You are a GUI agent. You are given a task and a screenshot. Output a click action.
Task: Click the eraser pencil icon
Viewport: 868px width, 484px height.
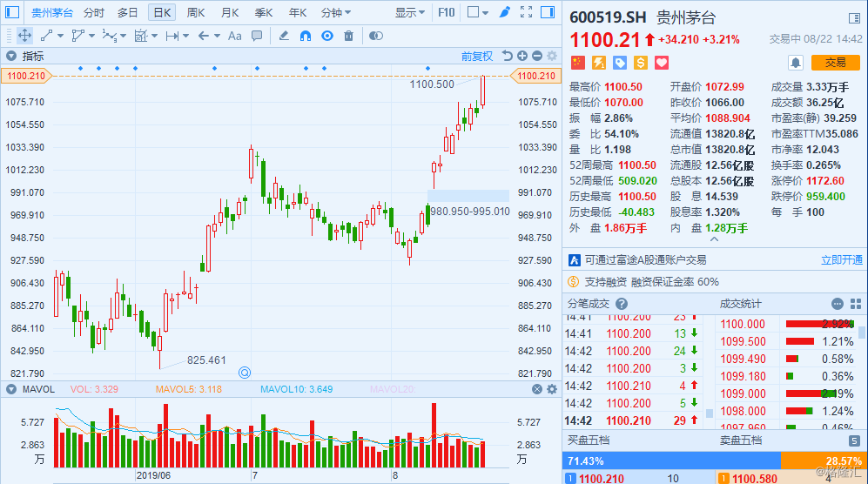284,36
